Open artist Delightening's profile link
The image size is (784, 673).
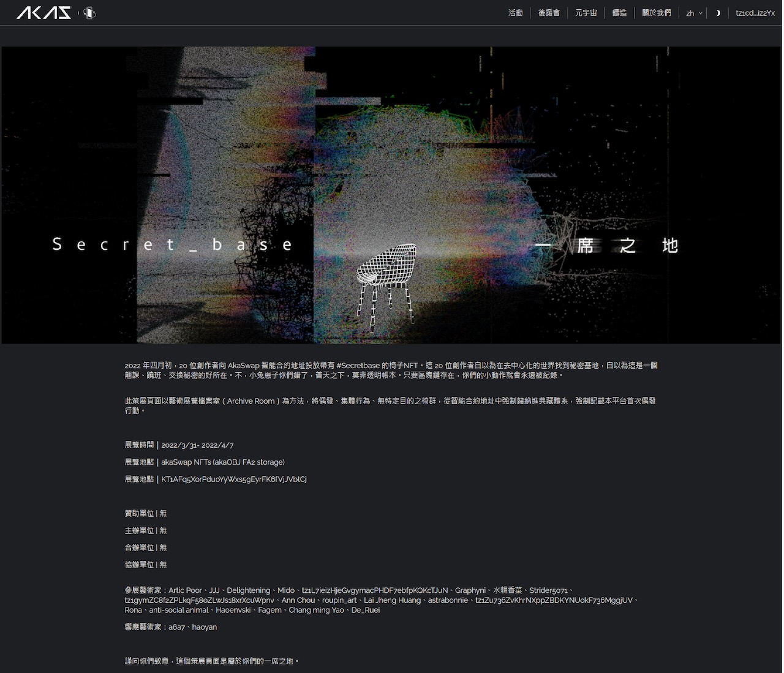click(x=248, y=590)
